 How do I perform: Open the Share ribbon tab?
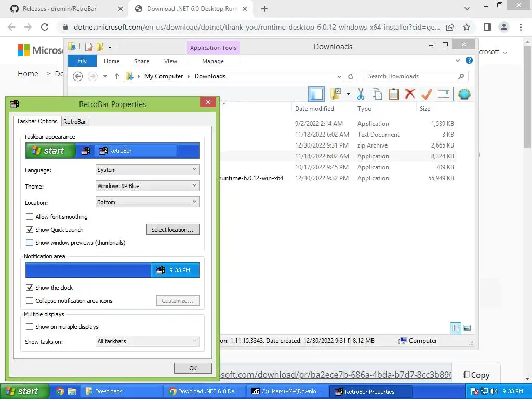[x=141, y=61]
